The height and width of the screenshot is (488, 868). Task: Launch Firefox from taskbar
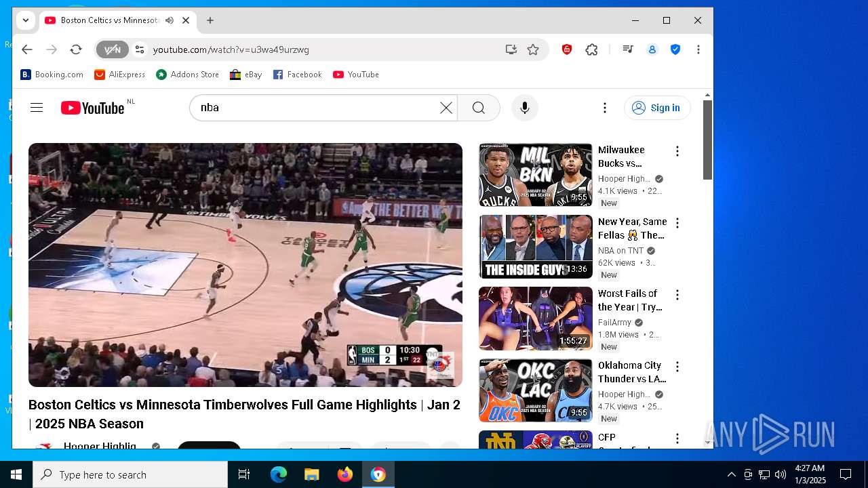click(344, 474)
